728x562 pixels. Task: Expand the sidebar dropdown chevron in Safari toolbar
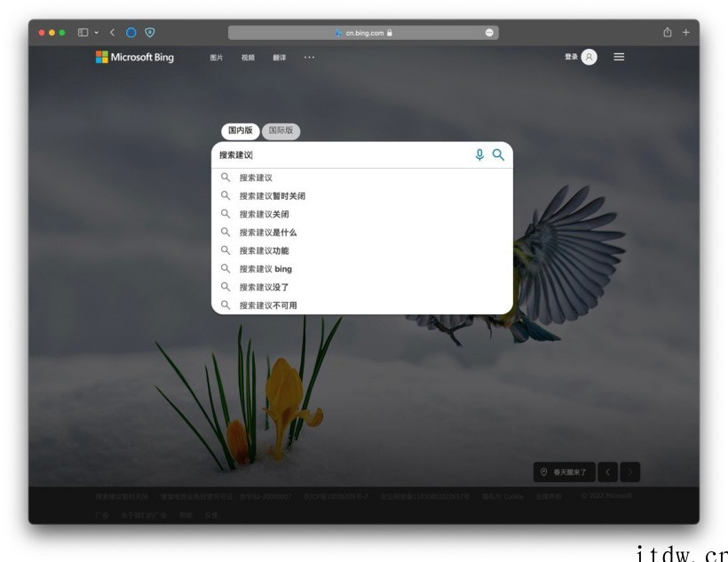[x=97, y=33]
